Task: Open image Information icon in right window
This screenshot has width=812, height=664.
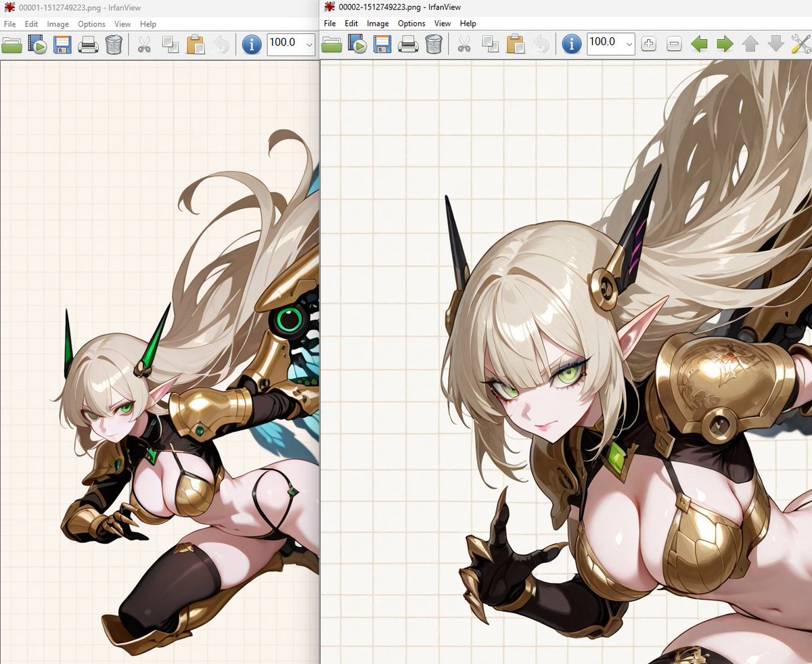Action: 572,45
